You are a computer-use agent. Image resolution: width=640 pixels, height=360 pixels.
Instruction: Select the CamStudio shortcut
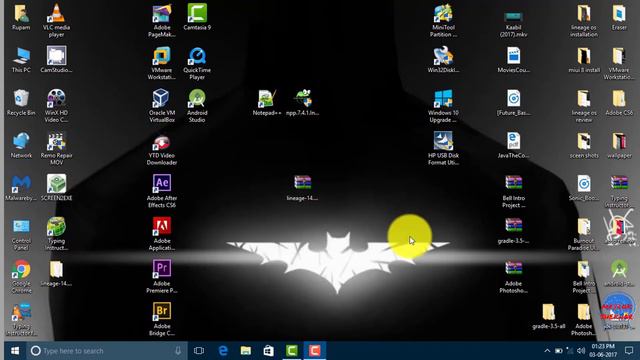pos(56,60)
